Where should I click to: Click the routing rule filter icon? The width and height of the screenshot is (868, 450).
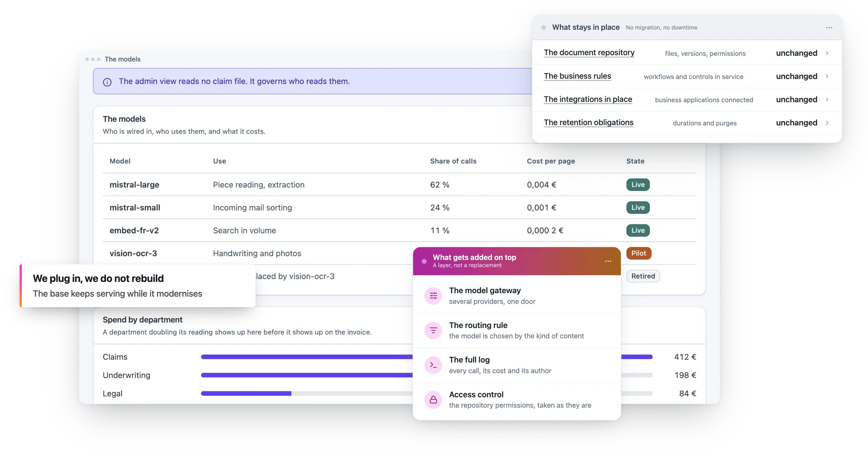tap(433, 330)
